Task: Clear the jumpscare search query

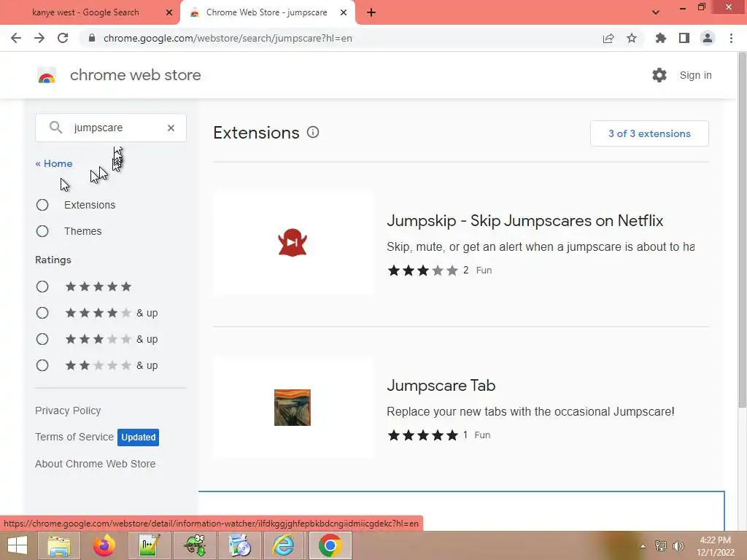Action: (171, 128)
